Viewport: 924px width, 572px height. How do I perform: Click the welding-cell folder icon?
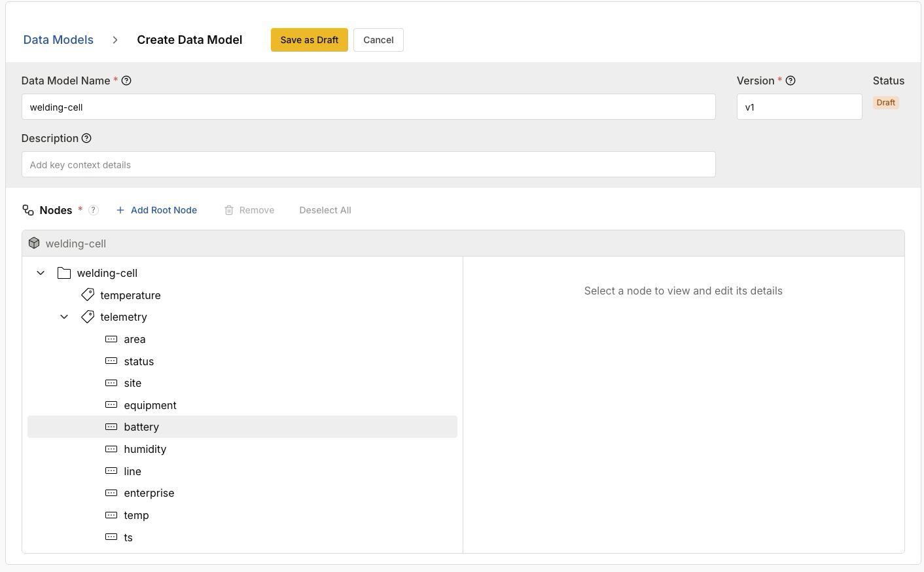click(x=63, y=273)
